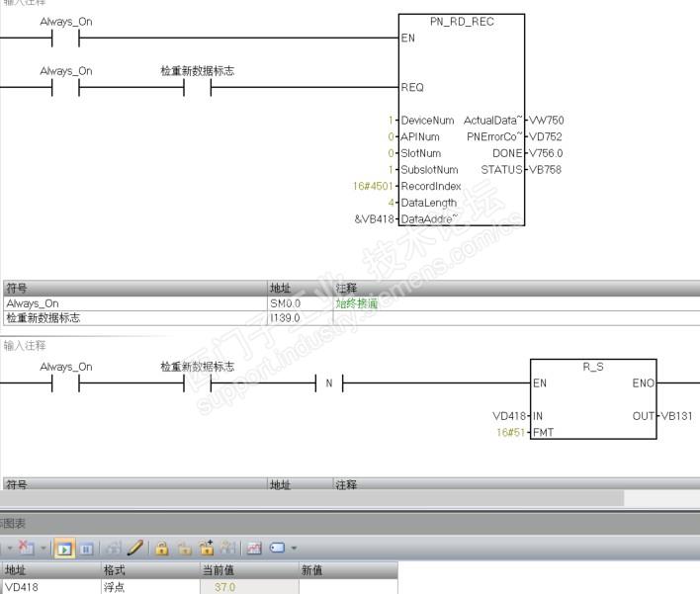700x594 pixels.
Task: Select Always_On contact on the R_S rung
Action: click(65, 382)
